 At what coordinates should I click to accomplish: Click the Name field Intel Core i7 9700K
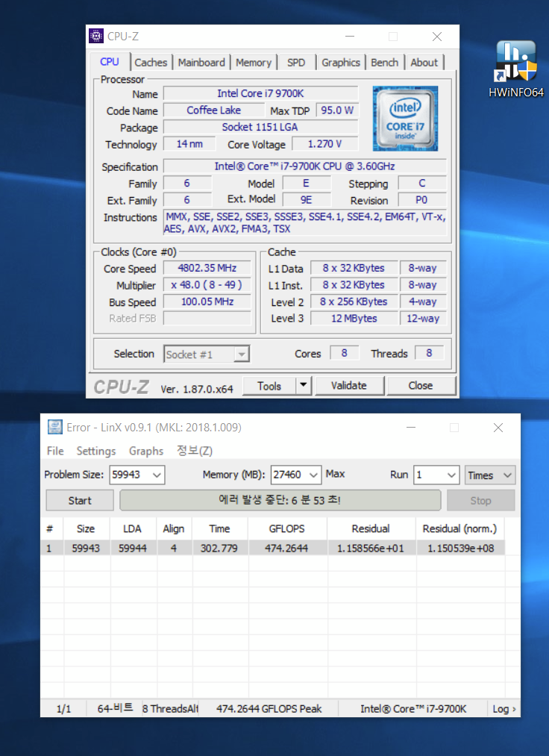261,93
